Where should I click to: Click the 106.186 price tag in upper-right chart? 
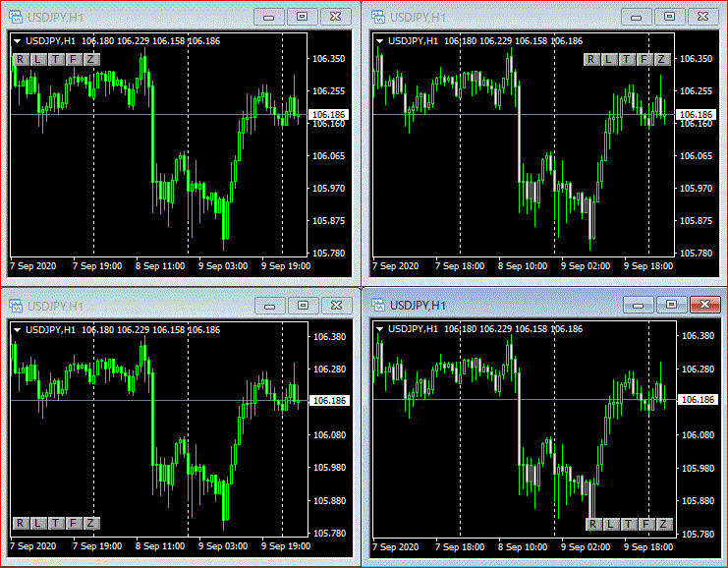(696, 115)
